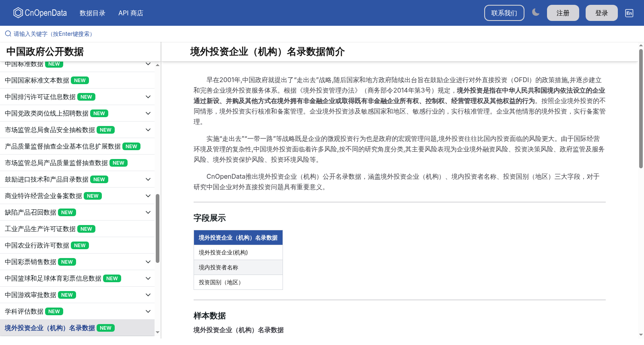
Task: Click NEW badge beside 中国国家标准文本数据
Action: pyautogui.click(x=80, y=81)
